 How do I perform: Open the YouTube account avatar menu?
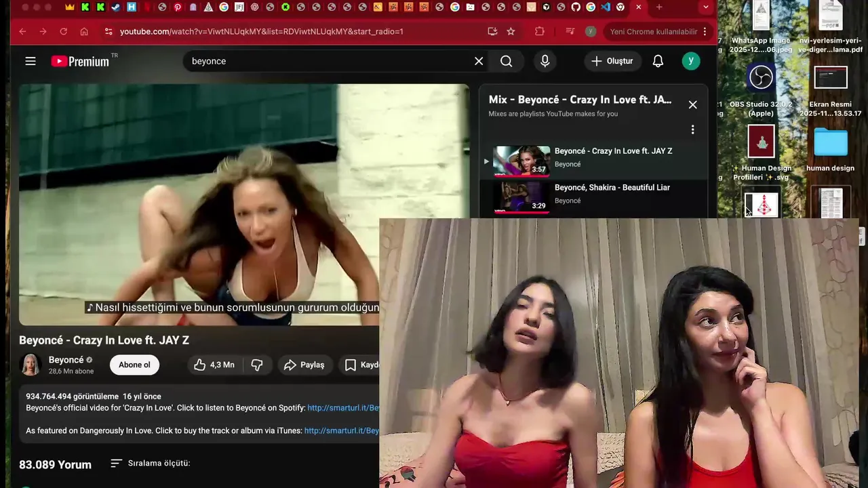[x=691, y=61]
